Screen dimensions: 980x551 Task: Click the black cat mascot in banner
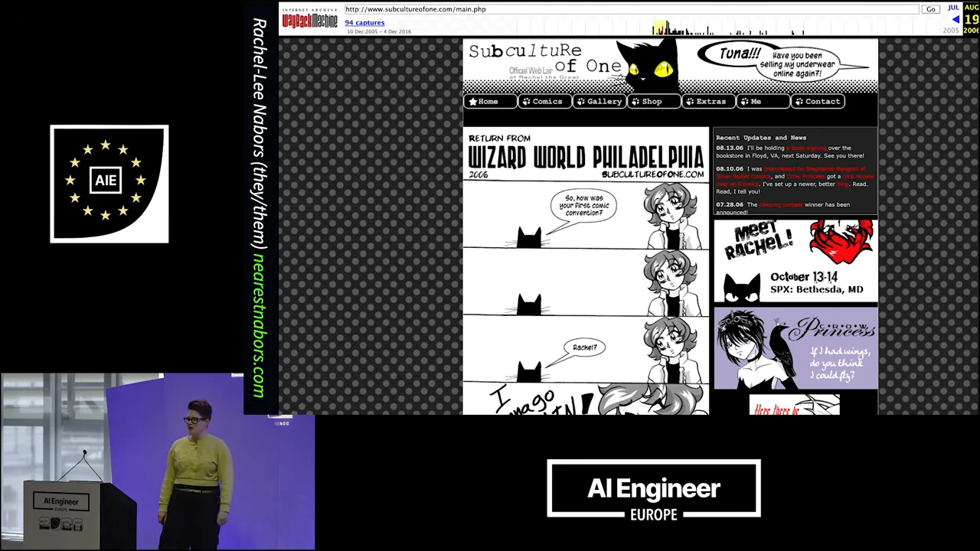point(648,65)
